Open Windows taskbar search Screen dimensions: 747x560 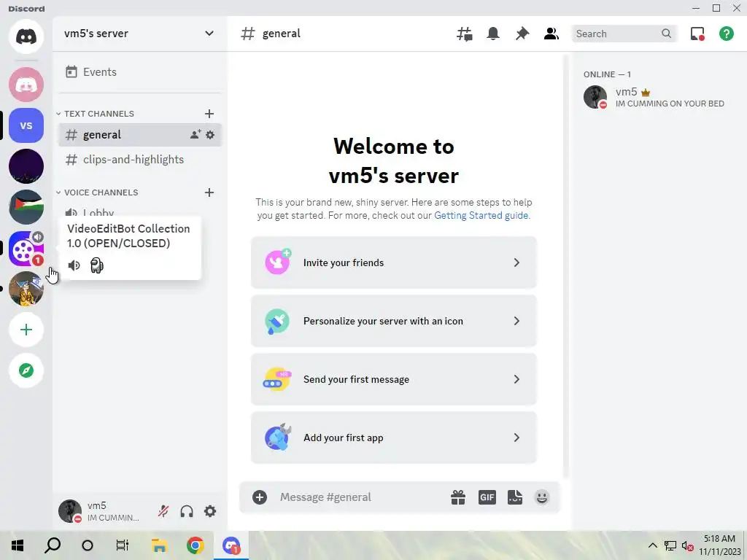pos(53,545)
